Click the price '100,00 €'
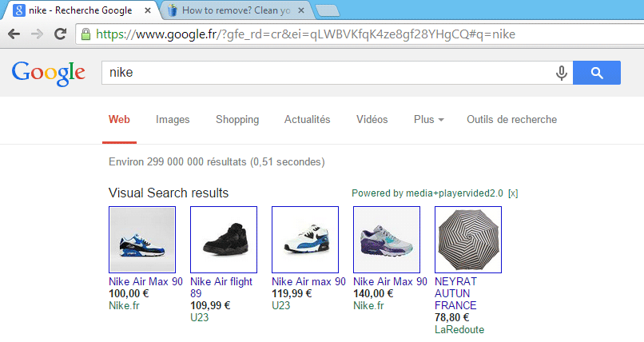 129,293
